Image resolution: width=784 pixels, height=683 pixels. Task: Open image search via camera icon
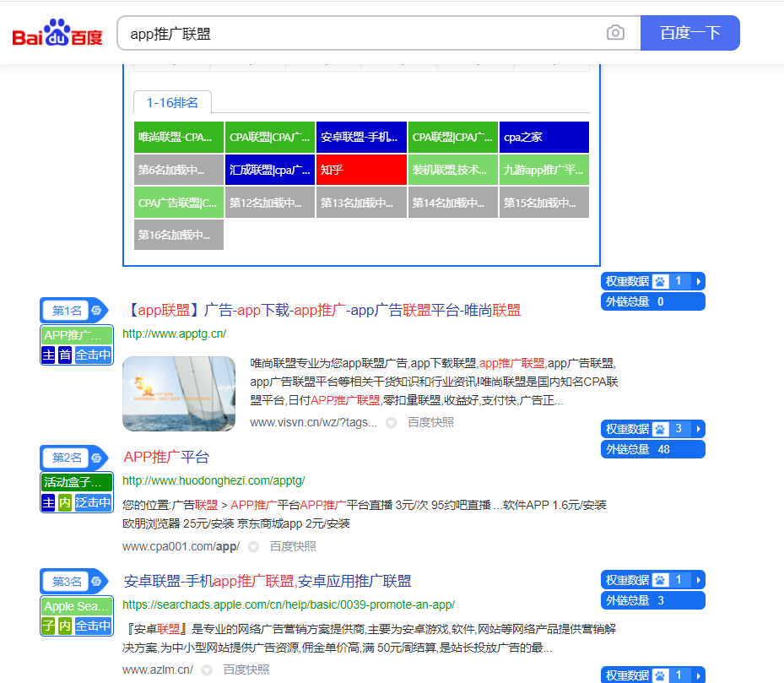(615, 33)
